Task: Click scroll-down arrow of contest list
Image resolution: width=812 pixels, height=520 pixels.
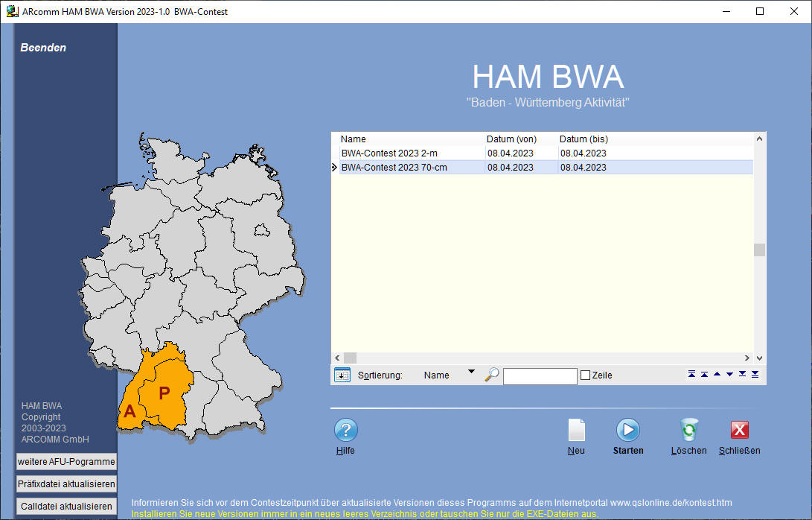Action: tap(759, 358)
